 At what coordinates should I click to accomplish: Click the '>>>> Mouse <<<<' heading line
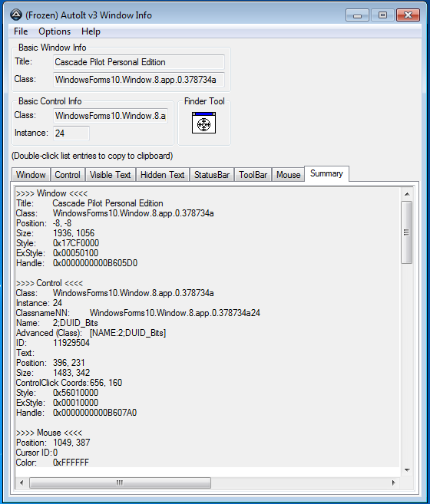pyautogui.click(x=49, y=433)
